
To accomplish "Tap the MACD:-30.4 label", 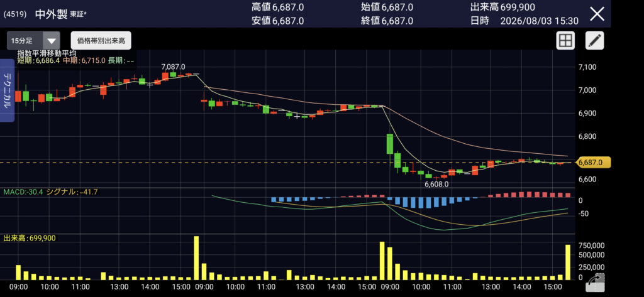I will click(x=23, y=192).
